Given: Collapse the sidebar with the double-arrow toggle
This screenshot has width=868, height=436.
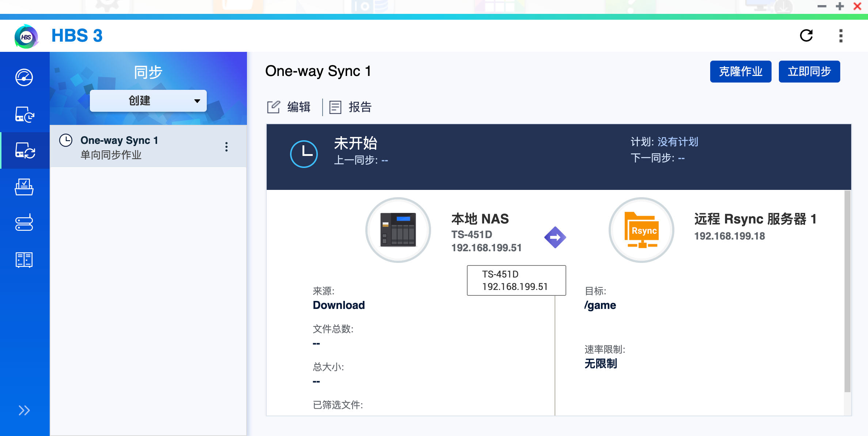Looking at the screenshot, I should [24, 410].
